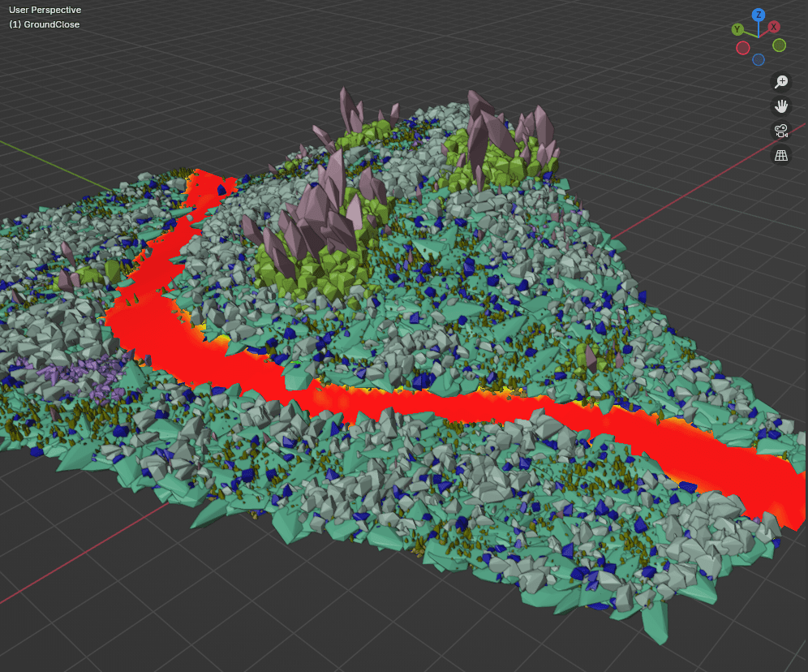Align view to the Y axis
Viewport: 808px width, 672px height.
(738, 29)
